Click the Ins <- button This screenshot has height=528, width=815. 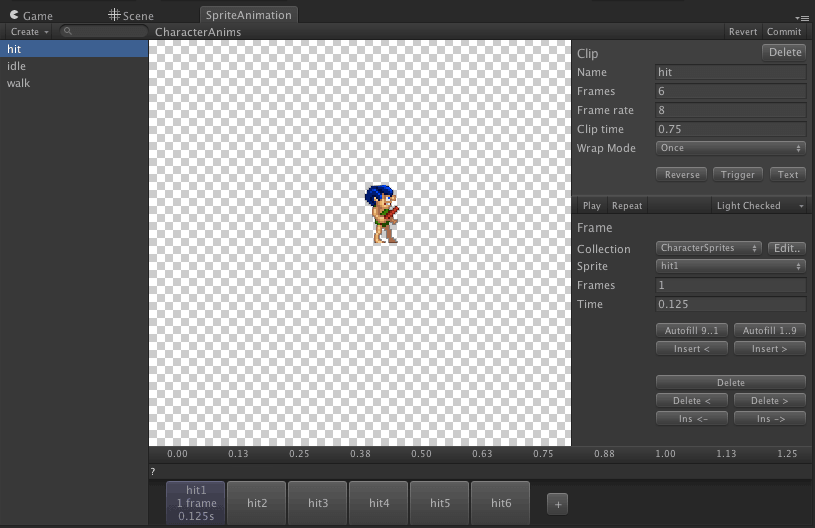(x=691, y=419)
